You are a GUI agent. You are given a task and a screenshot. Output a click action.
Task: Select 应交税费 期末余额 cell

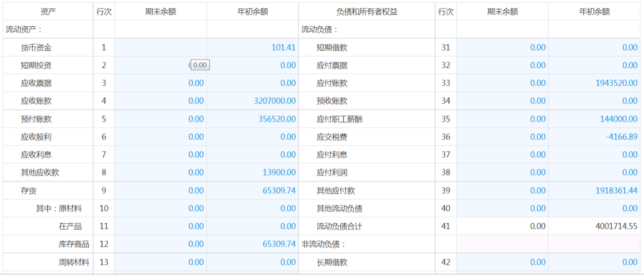(x=502, y=137)
